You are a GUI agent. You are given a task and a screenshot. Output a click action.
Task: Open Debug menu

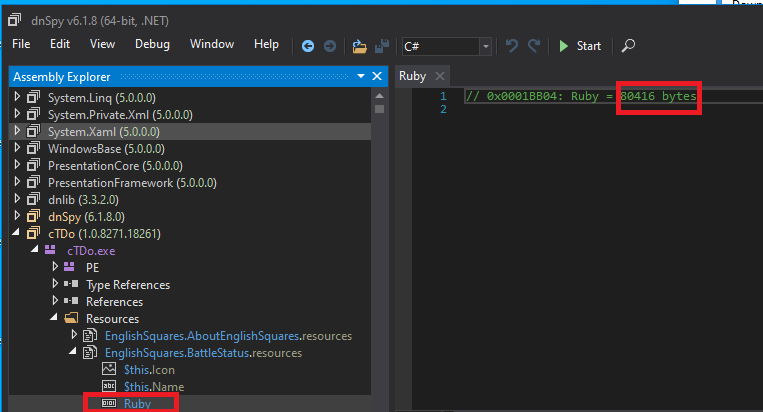point(152,44)
